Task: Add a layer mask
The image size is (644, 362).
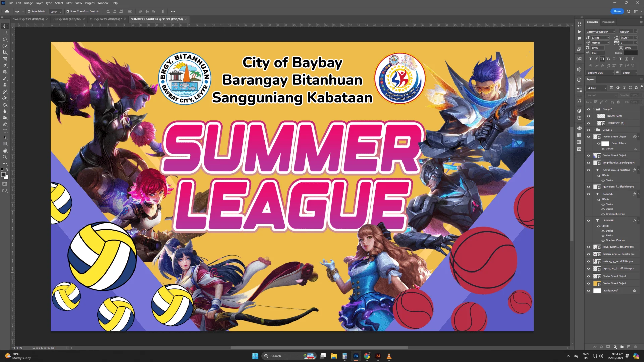Action: click(608, 347)
